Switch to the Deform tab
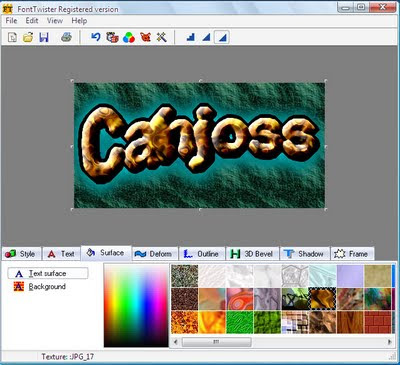Screen dimensions: 400x365 [155, 254]
